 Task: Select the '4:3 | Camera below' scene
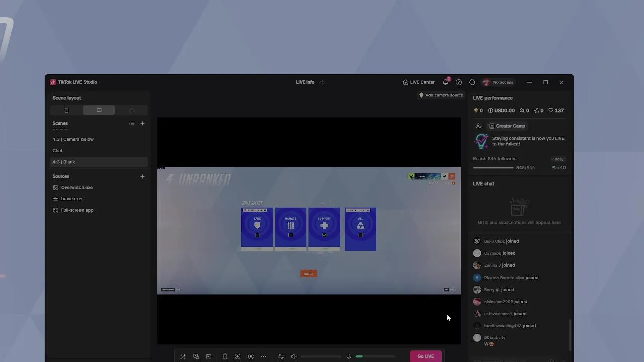click(99, 139)
